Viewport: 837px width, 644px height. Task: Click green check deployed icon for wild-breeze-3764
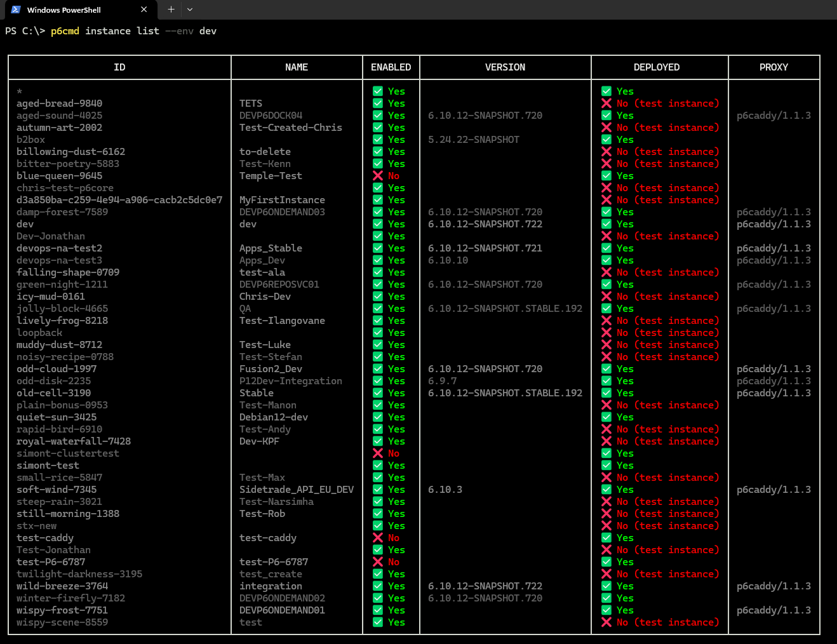click(606, 586)
